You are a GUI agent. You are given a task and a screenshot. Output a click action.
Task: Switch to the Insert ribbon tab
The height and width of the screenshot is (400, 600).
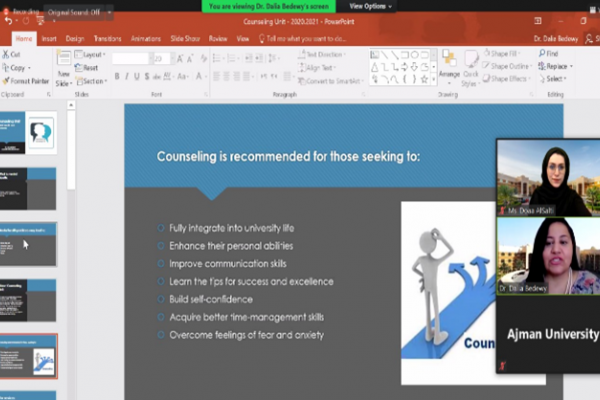pos(48,38)
